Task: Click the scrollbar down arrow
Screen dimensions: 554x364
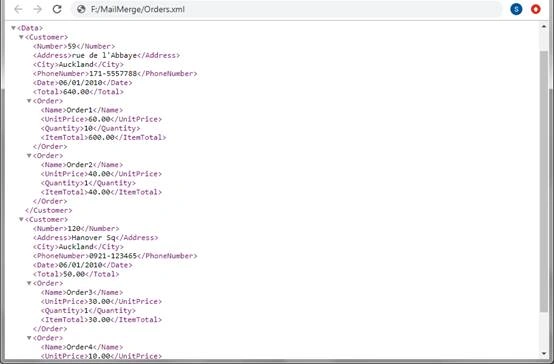Action: 544,354
